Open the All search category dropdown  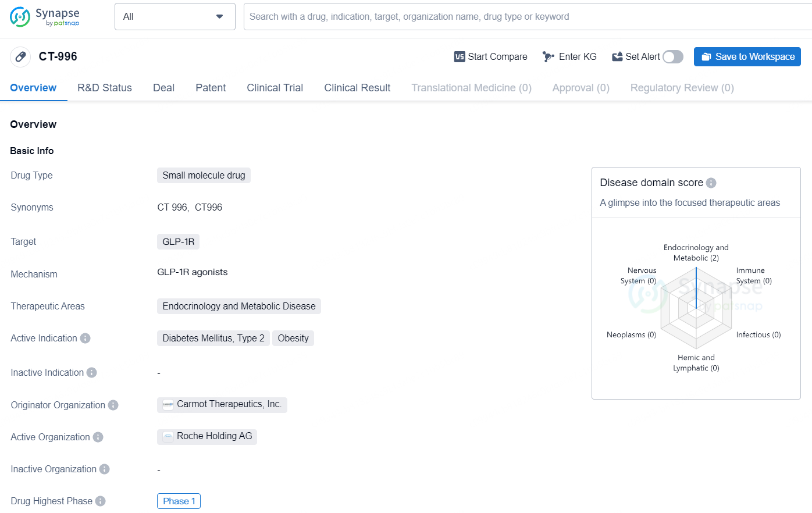(x=175, y=16)
